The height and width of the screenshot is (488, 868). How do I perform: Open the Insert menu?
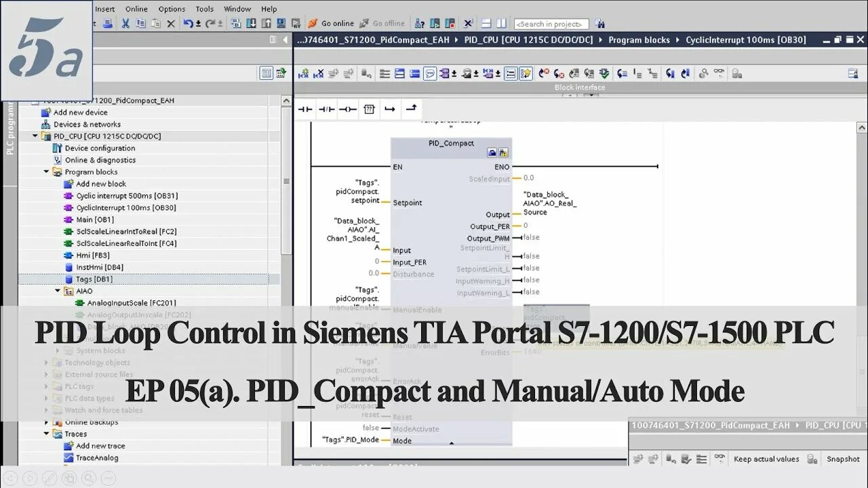point(104,9)
